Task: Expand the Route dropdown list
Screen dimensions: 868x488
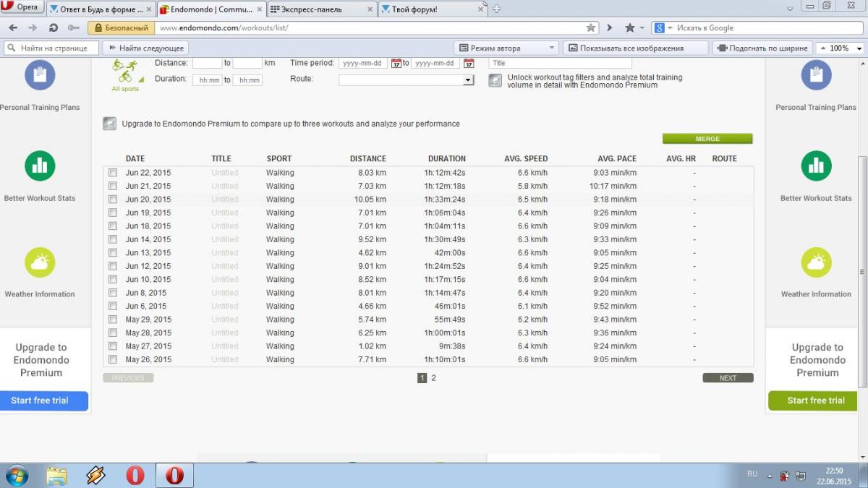Action: 468,80
